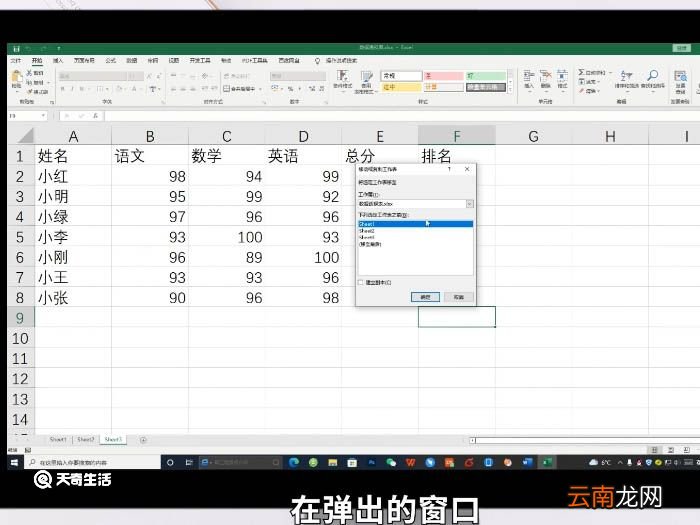
Task: Click the Insert Function fx icon
Action: coord(95,116)
